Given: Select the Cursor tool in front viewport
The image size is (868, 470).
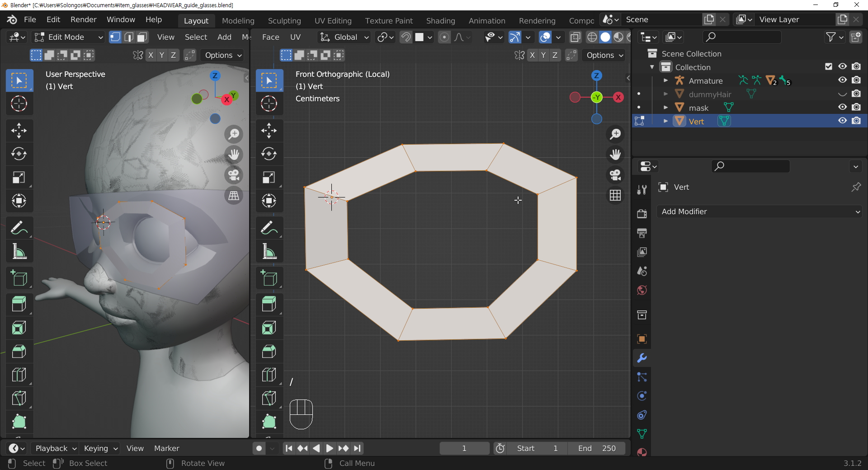Looking at the screenshot, I should click(x=269, y=103).
